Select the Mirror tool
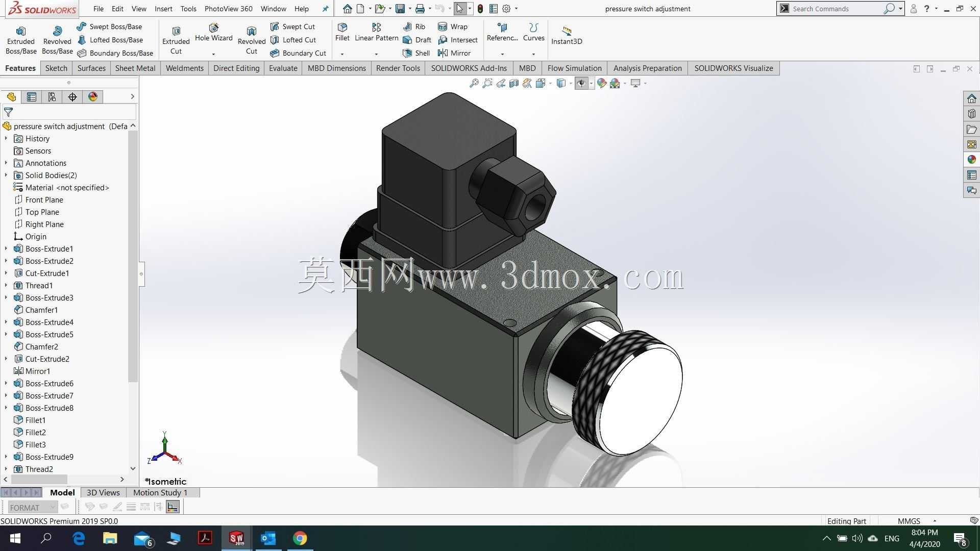The height and width of the screenshot is (551, 980). click(454, 53)
